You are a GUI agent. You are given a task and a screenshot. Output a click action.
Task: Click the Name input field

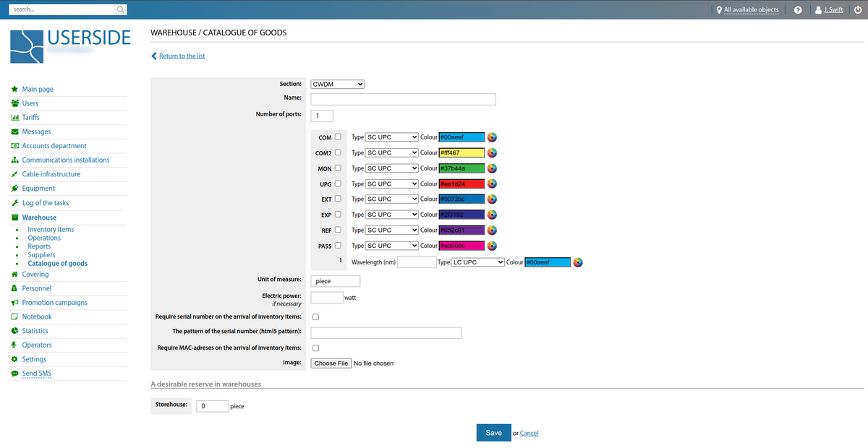coord(403,100)
